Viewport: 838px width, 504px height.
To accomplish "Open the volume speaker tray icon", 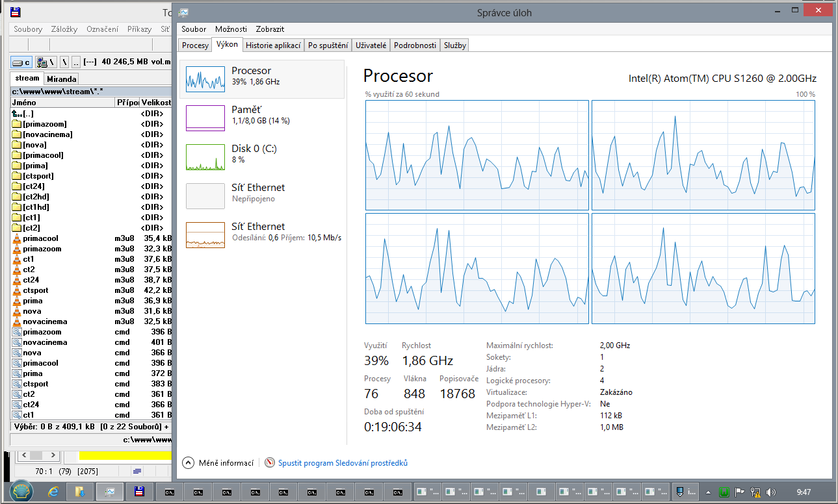I will click(x=770, y=492).
